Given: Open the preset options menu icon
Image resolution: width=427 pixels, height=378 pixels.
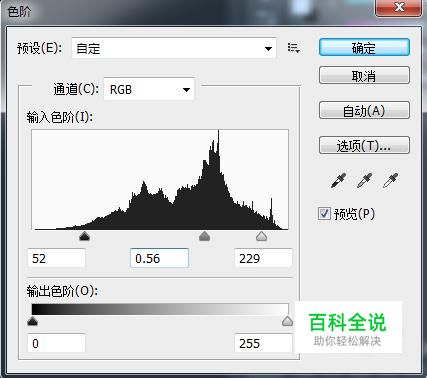Looking at the screenshot, I should pos(293,48).
